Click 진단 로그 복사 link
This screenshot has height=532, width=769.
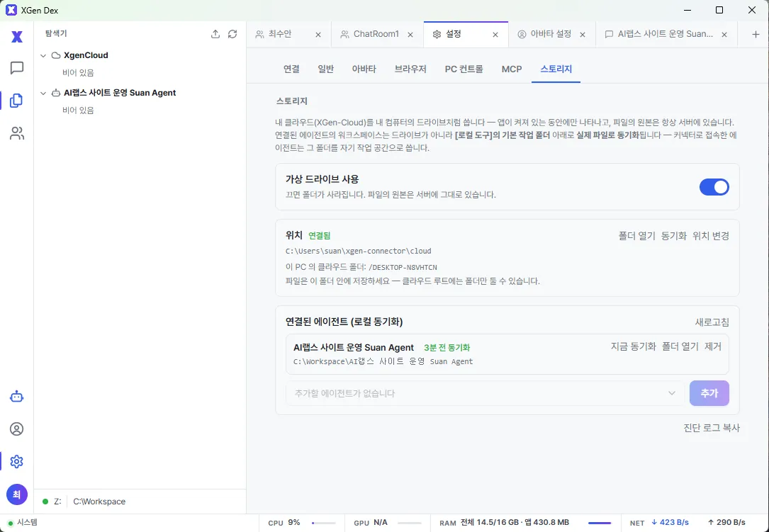click(712, 428)
